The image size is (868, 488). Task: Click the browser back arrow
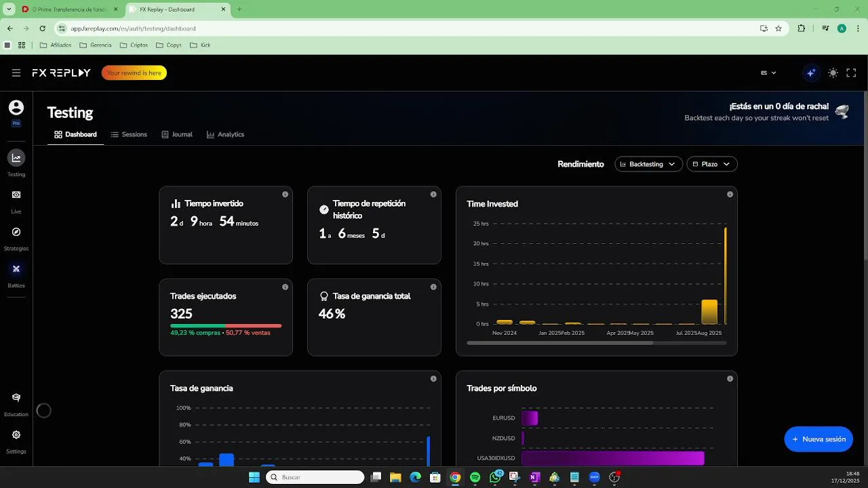pos(10,28)
